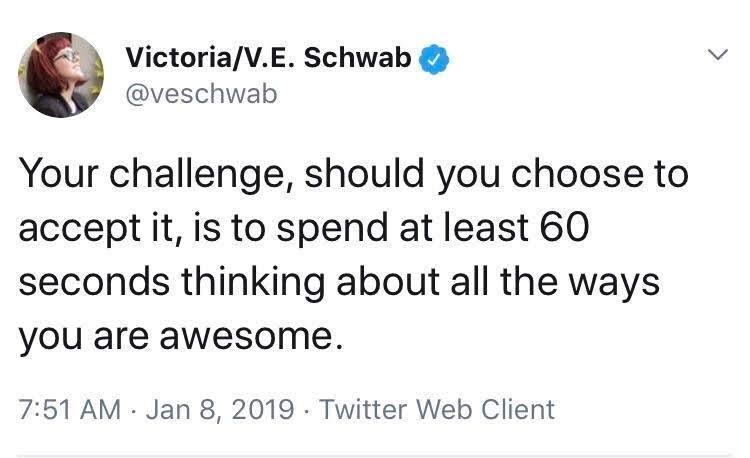The width and height of the screenshot is (750, 458).
Task: Open V.E. Schwab's profile picture
Action: click(61, 75)
